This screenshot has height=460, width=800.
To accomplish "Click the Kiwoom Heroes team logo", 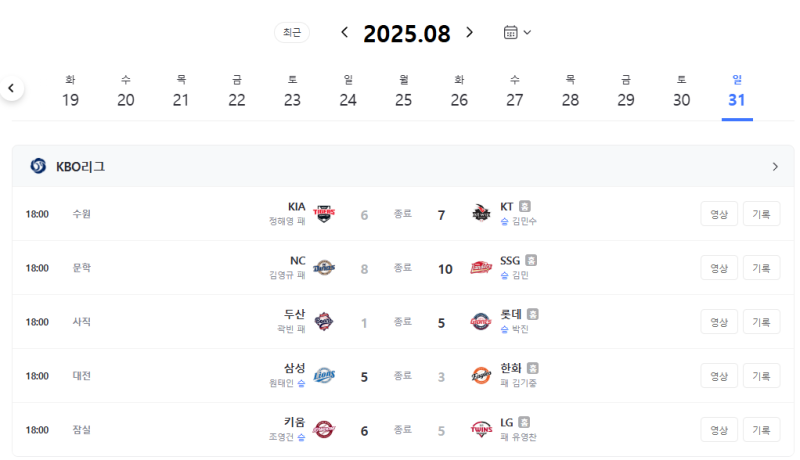I will (324, 430).
